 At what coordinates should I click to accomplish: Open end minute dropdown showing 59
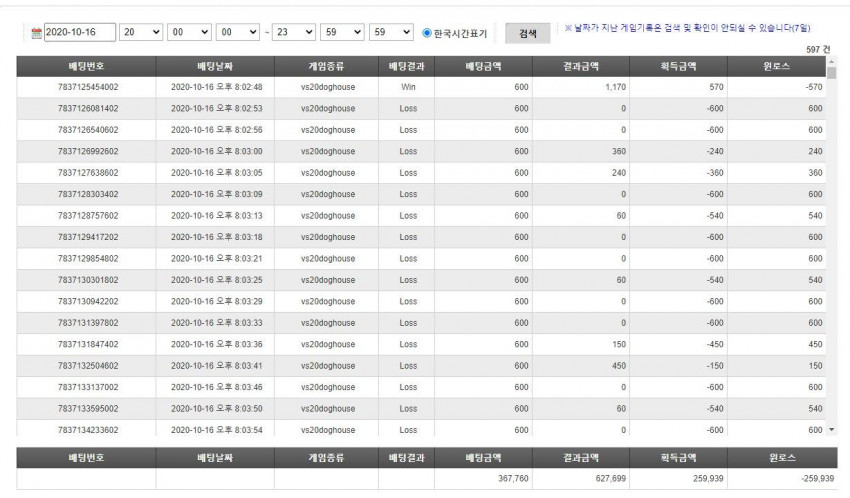342,33
